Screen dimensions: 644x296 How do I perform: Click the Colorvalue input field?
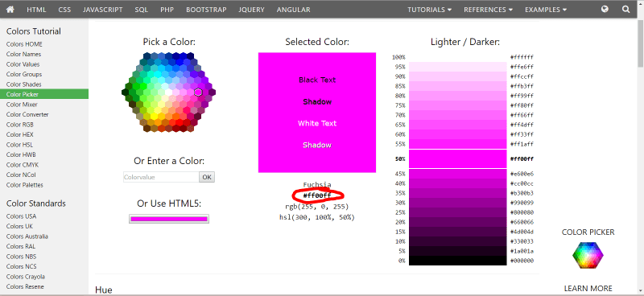point(161,177)
